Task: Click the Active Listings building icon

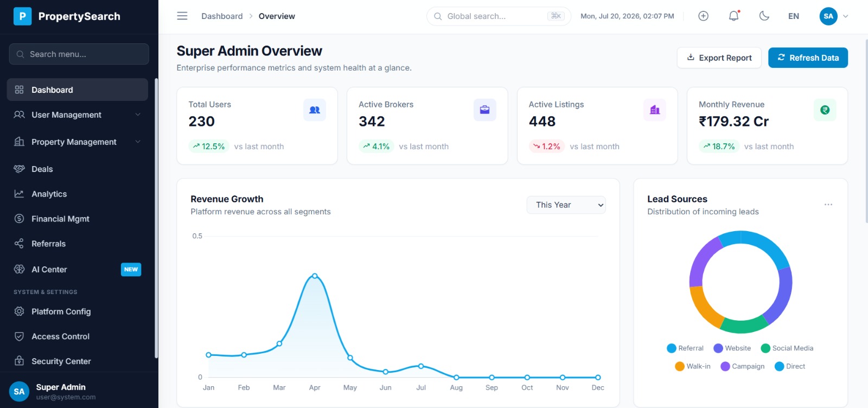Action: 655,110
